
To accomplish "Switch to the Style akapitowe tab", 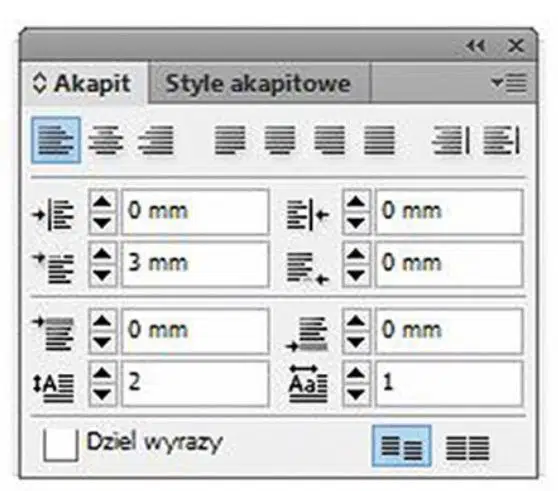I will 258,84.
